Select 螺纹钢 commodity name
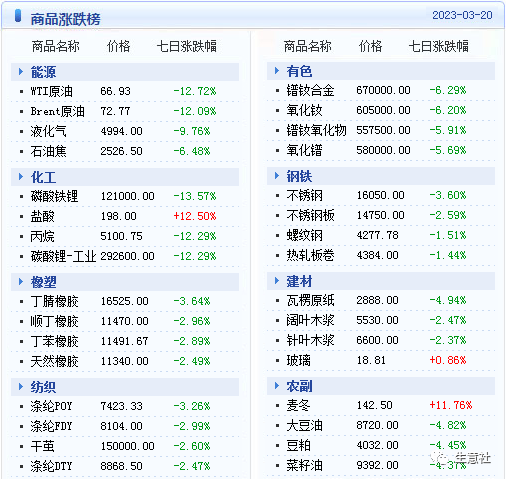Viewport: 506px width, 479px height. [304, 235]
